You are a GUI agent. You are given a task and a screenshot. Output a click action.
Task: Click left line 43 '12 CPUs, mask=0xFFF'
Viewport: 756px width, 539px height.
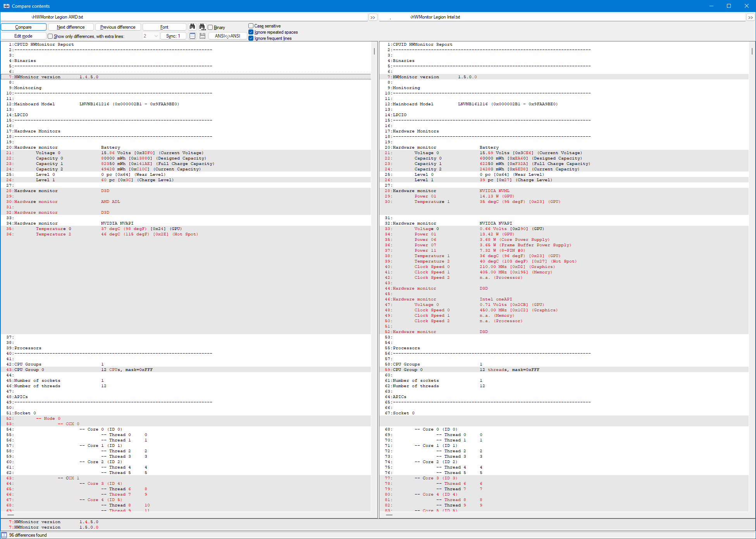186,369
